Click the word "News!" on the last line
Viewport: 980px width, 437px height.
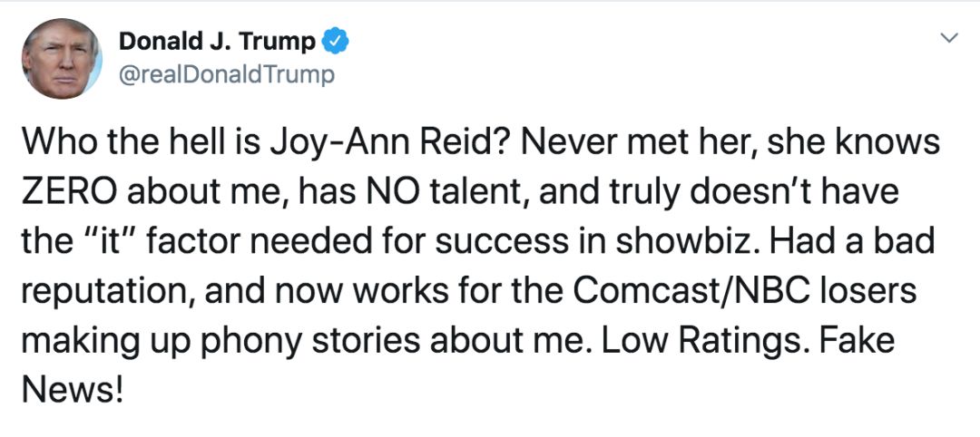point(71,392)
